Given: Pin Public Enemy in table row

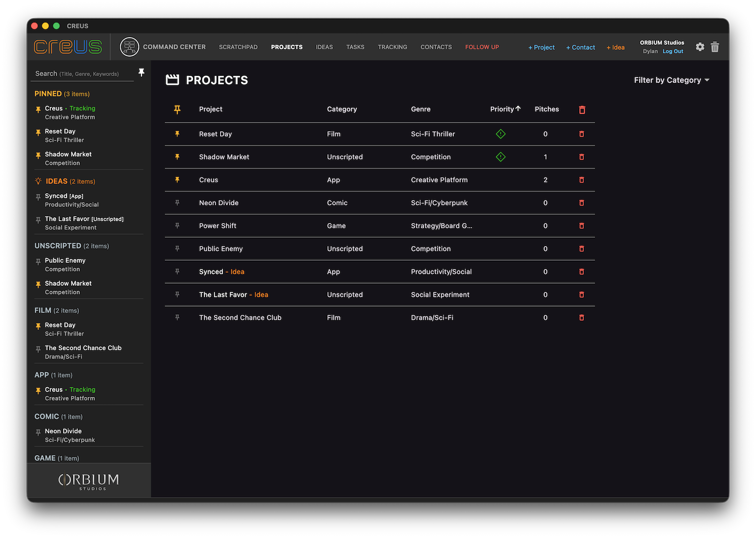Looking at the screenshot, I should tap(177, 249).
